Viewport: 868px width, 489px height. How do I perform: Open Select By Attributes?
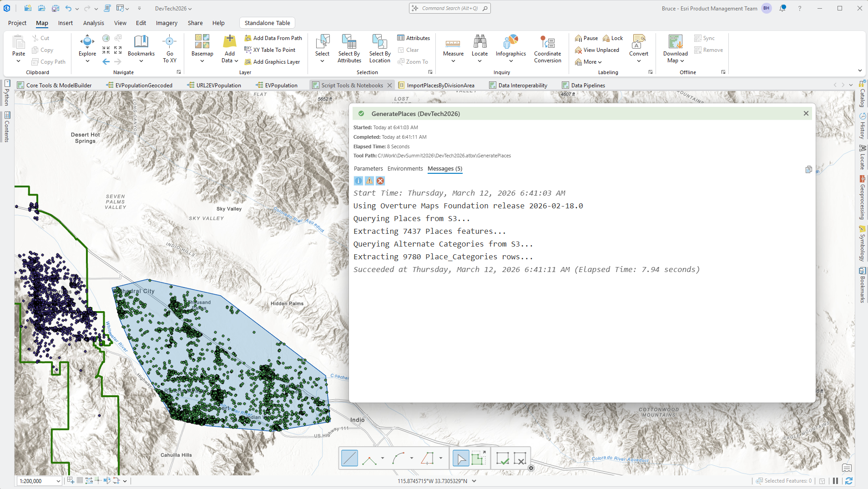349,48
